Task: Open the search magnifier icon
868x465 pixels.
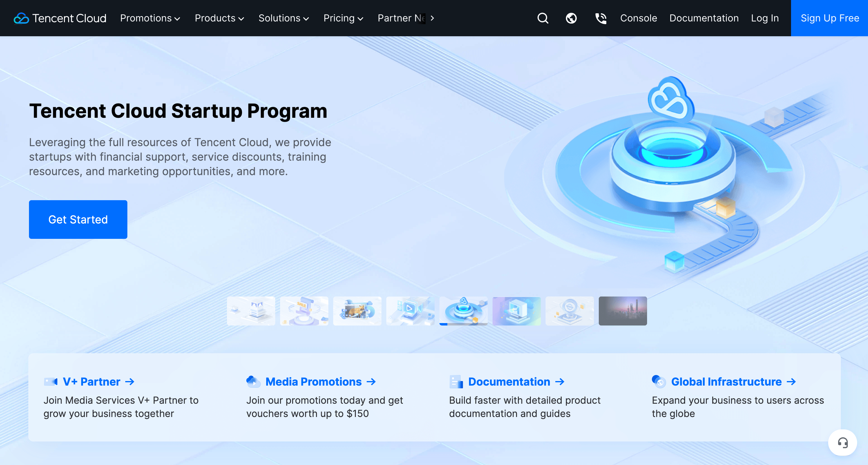Action: [543, 18]
